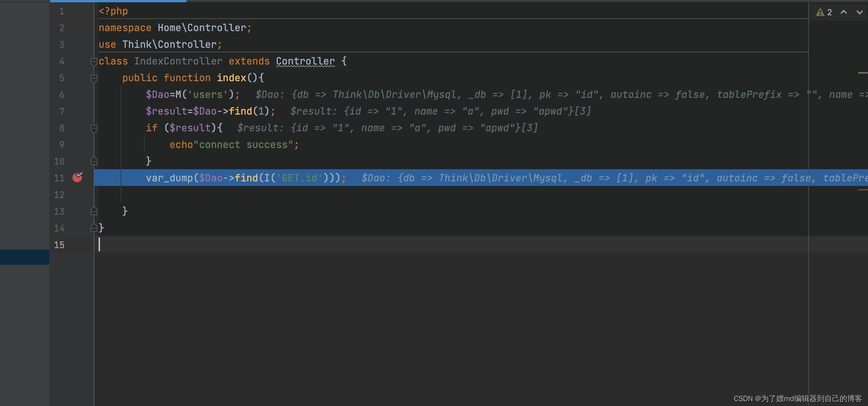
Task: Collapse the IndexController class fold marker
Action: coord(94,61)
